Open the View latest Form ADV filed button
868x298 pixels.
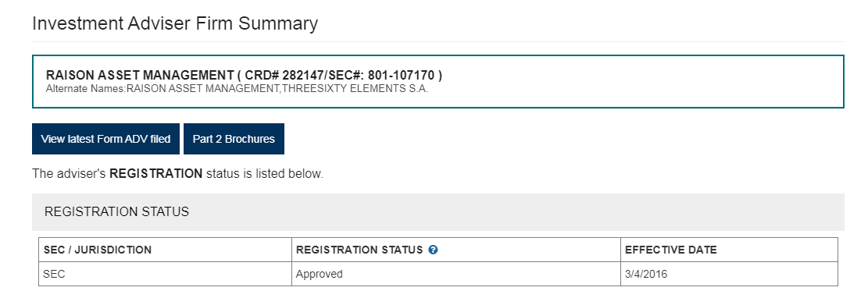pos(105,139)
